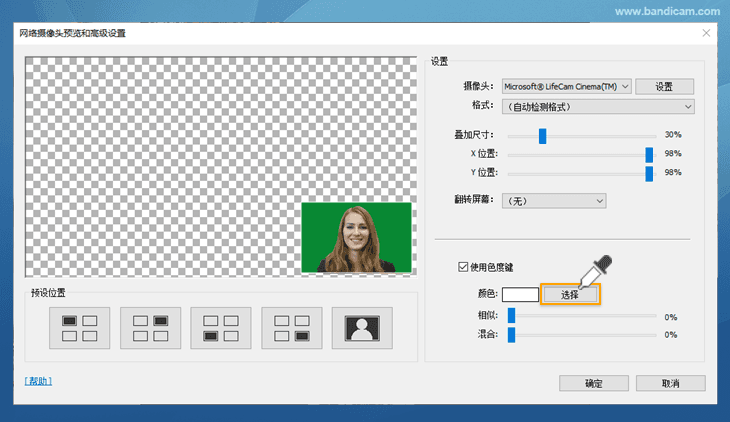
Task: Confirm with the 确定 button
Action: (594, 383)
